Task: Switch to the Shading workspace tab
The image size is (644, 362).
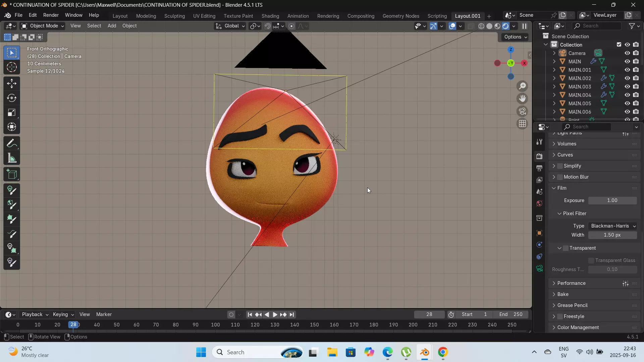Action: click(270, 16)
